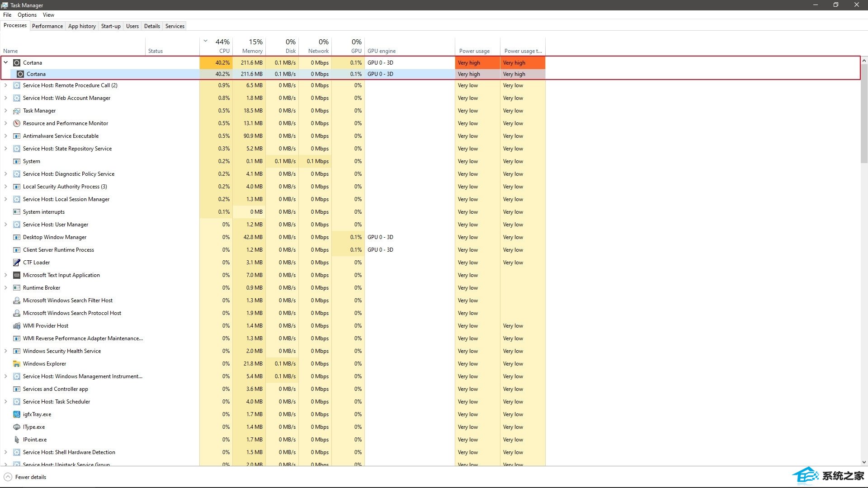Screen dimensions: 868x488
Task: Click the System process icon
Action: [x=17, y=161]
